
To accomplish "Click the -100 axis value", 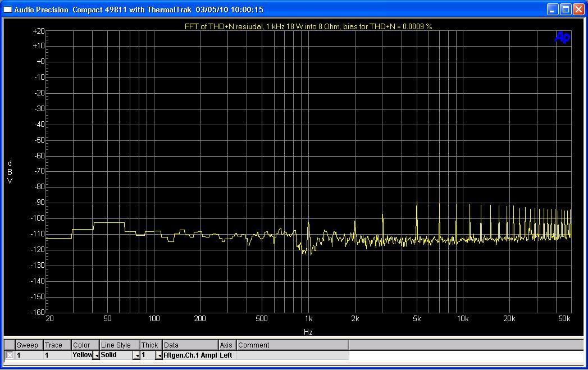I will coord(38,218).
